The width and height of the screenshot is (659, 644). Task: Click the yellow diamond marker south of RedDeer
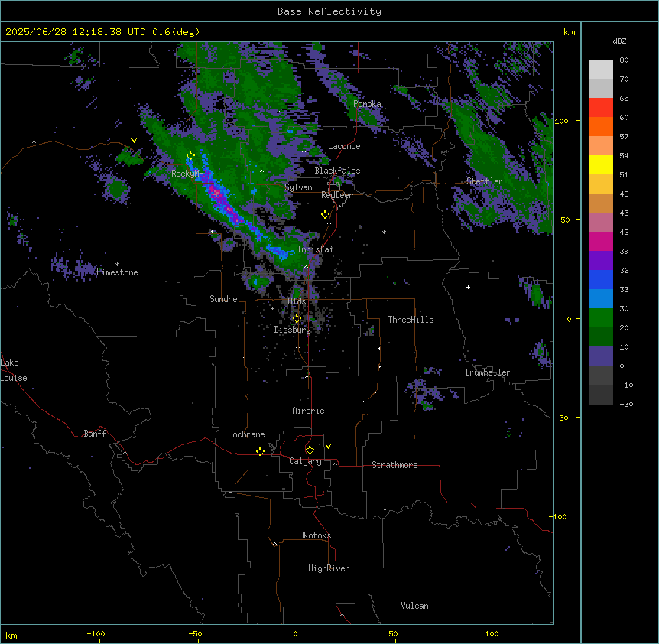pos(325,215)
